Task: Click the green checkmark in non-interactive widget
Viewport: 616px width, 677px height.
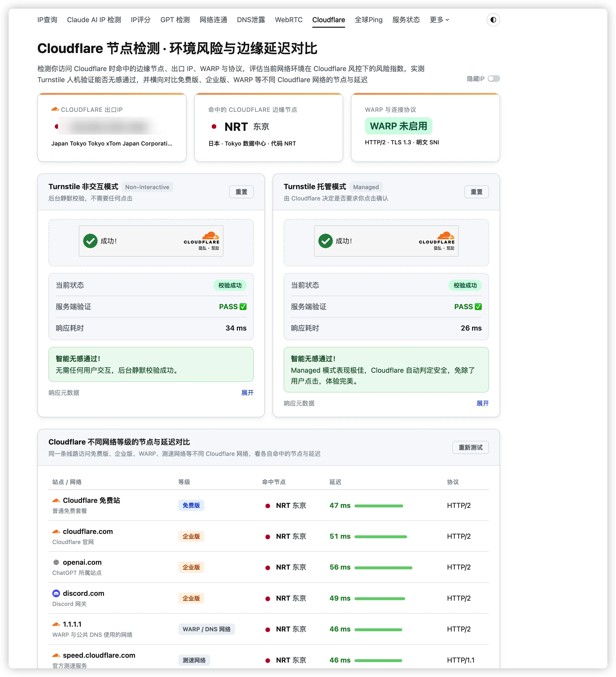Action: pyautogui.click(x=90, y=241)
